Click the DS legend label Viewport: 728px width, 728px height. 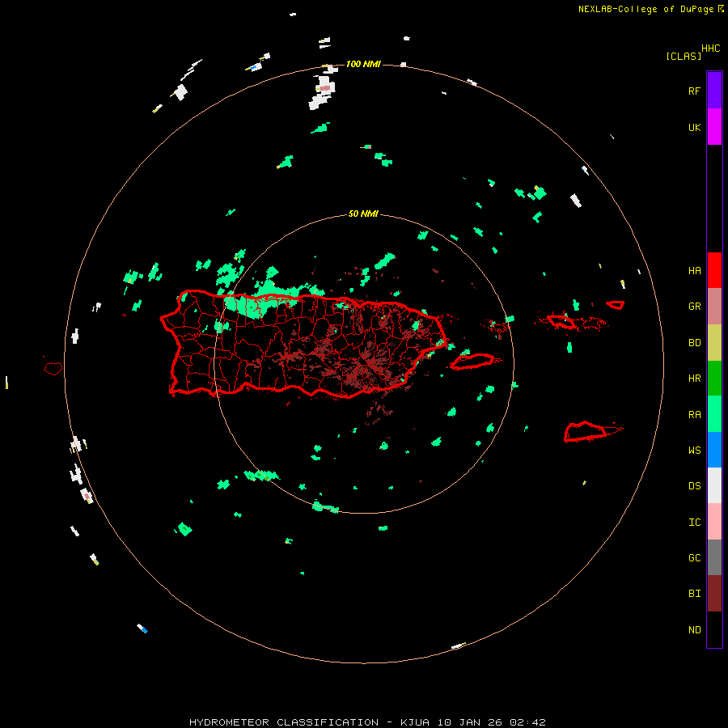point(694,485)
